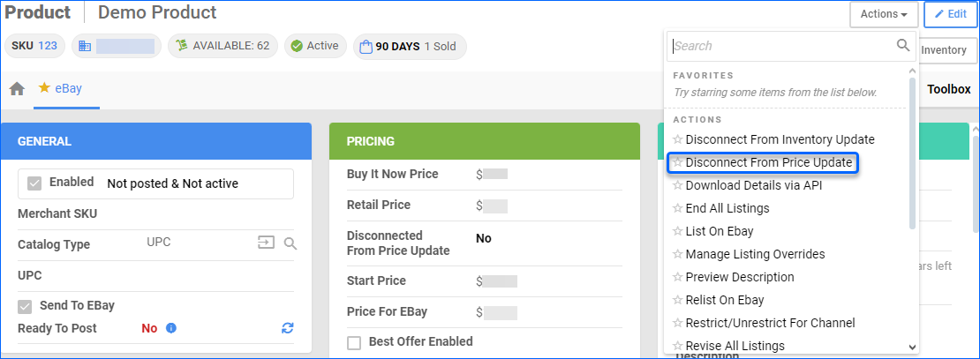Click the Search field in Actions menu

coord(781,46)
